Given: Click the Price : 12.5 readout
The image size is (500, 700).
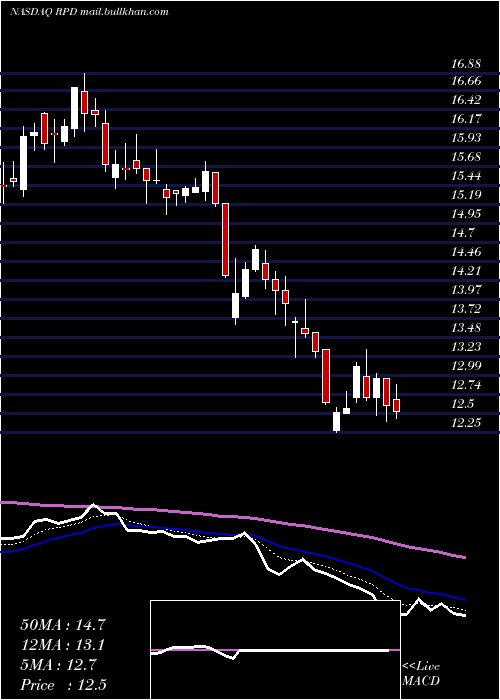Looking at the screenshot, I should click(63, 685).
